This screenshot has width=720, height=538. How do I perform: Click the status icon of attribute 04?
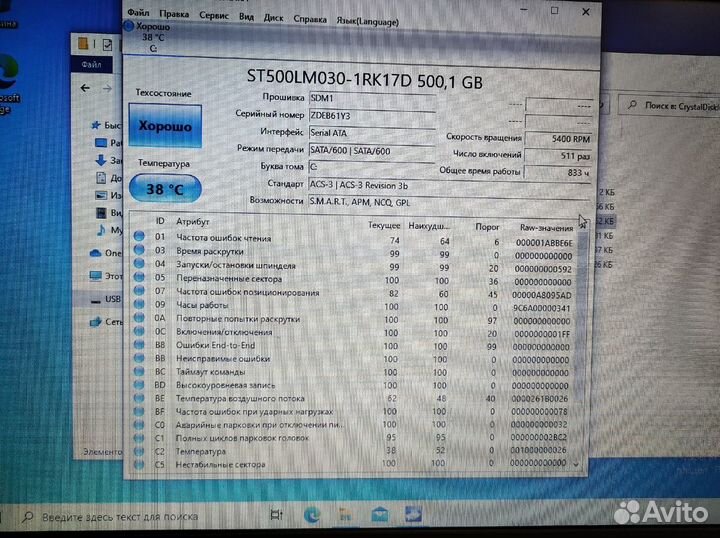[x=139, y=263]
